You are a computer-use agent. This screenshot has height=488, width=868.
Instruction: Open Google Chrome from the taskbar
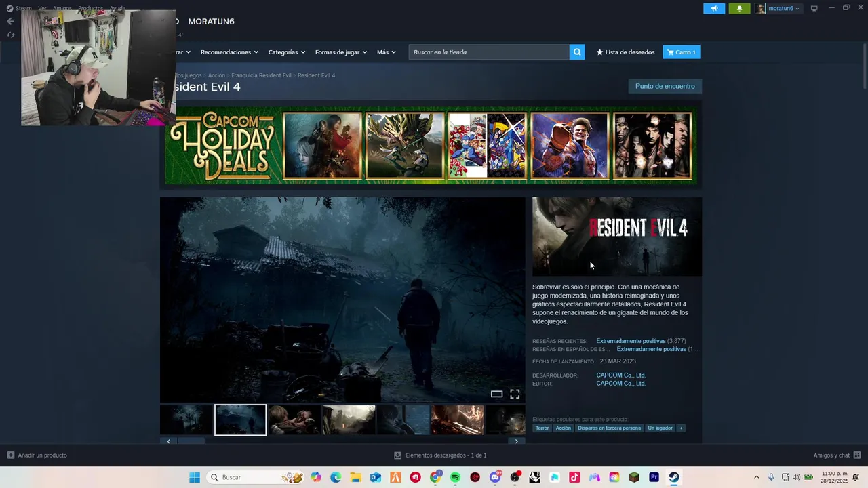[435, 477]
